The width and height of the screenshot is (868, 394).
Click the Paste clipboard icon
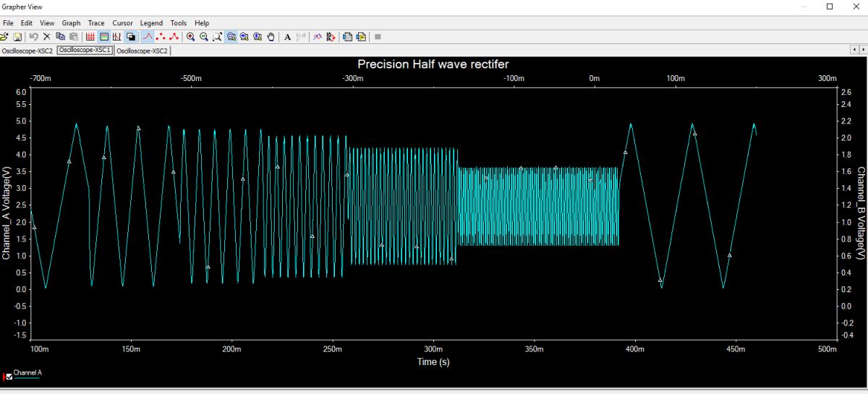coord(74,36)
